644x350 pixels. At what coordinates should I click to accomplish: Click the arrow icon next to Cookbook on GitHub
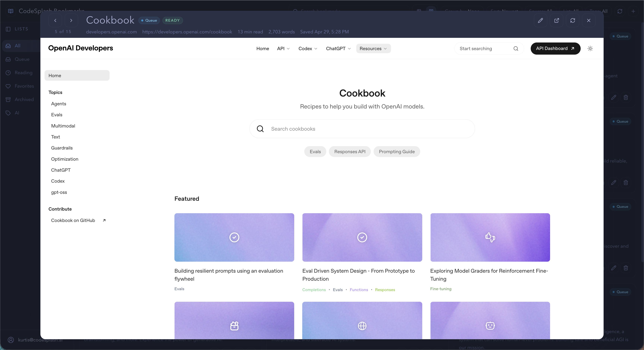coord(104,220)
